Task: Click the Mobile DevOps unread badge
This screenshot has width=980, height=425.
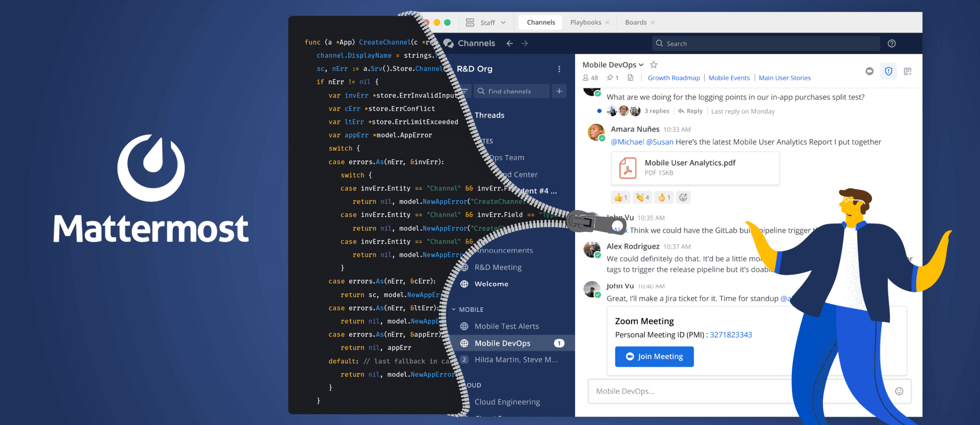Action: point(559,343)
